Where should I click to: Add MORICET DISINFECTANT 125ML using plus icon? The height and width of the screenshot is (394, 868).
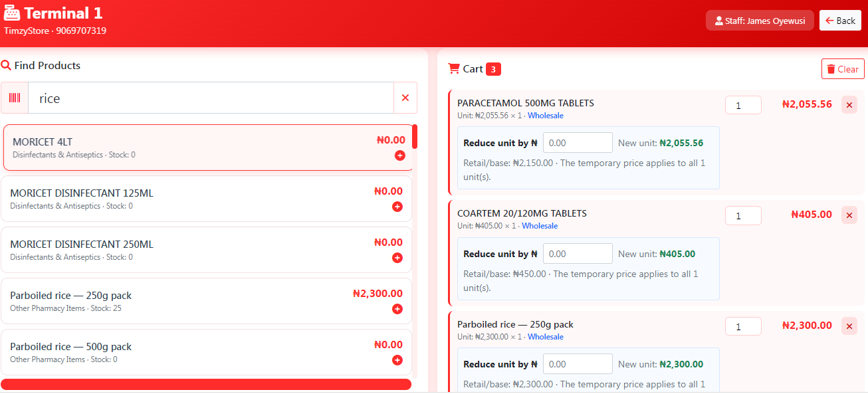pos(397,207)
